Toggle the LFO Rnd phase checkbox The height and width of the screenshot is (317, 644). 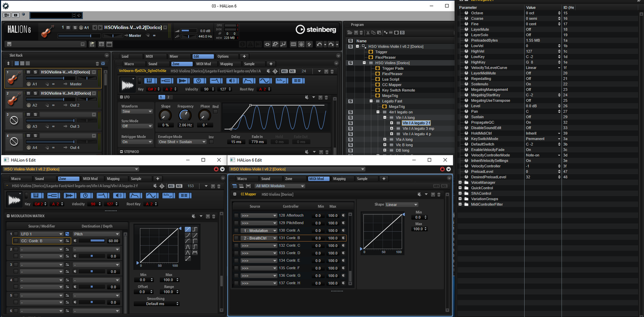tap(215, 112)
